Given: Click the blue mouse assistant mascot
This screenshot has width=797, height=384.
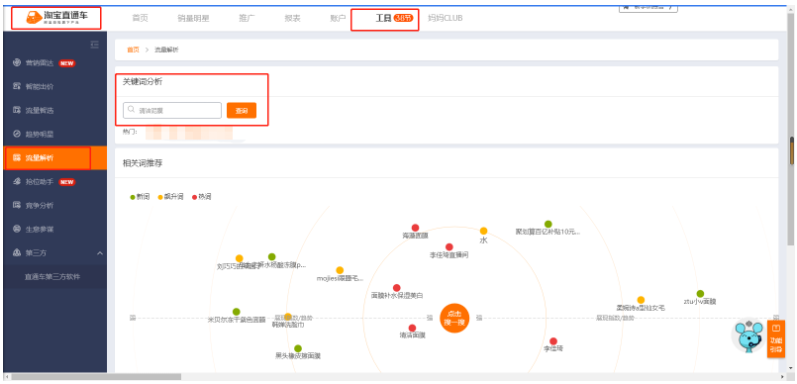Looking at the screenshot, I should tap(749, 336).
